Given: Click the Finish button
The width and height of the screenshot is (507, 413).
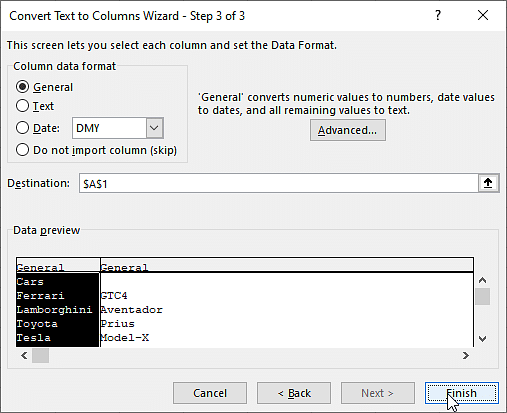Looking at the screenshot, I should tap(462, 393).
